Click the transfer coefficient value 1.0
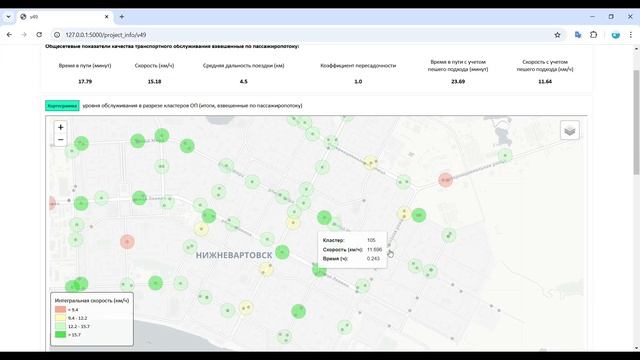This screenshot has width=640, height=360. click(358, 82)
